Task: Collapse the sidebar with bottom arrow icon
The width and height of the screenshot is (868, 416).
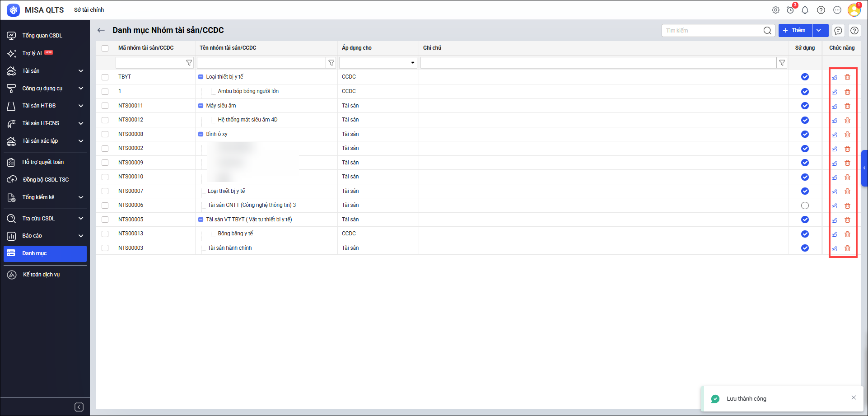Action: coord(79,407)
